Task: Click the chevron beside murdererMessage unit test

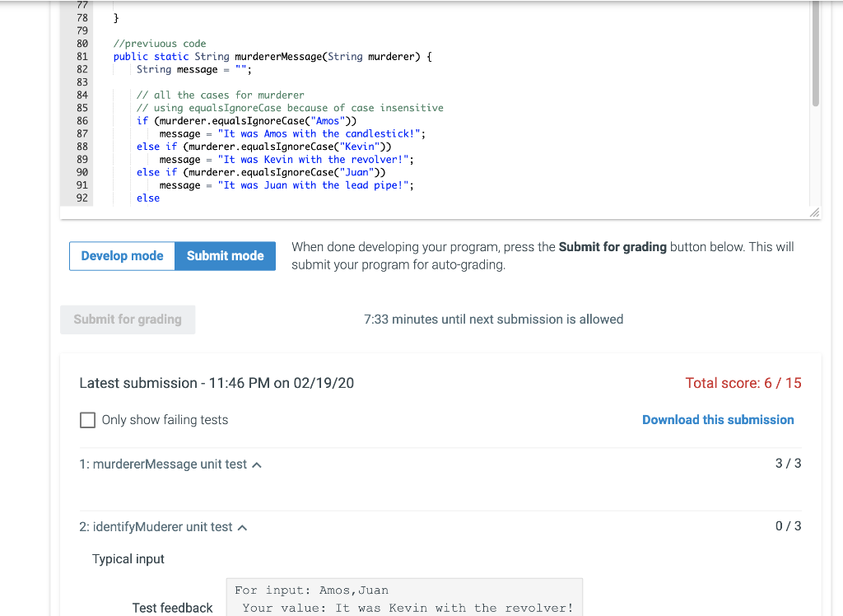Action: point(256,464)
